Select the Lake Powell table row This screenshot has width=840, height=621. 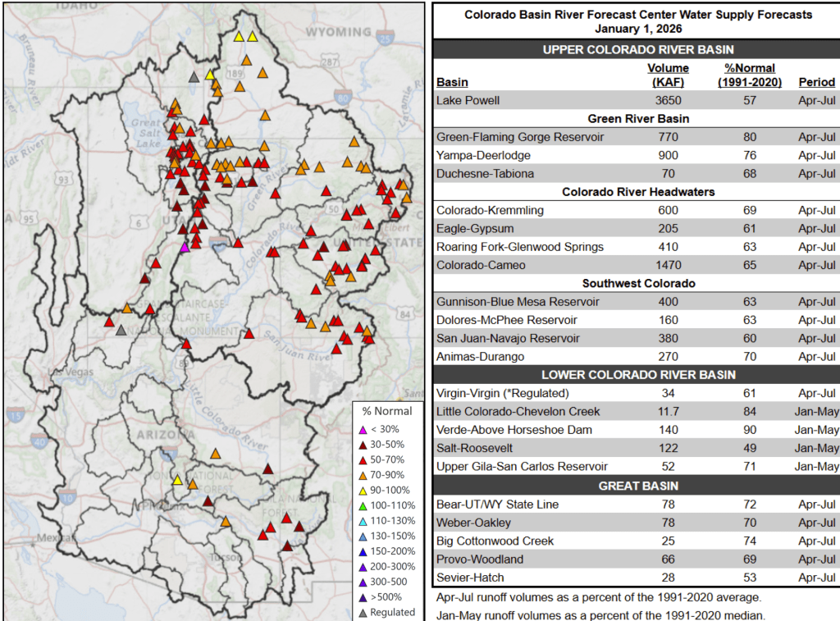point(637,101)
